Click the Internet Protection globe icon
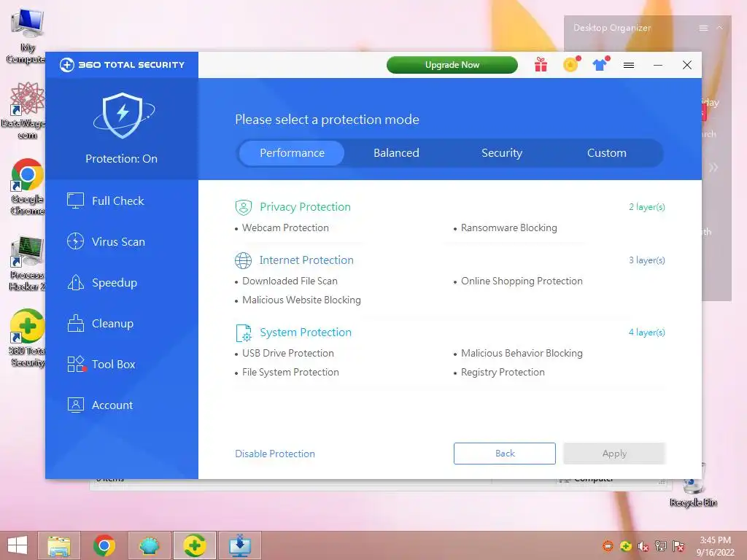Viewport: 747px width, 560px height. 244,260
